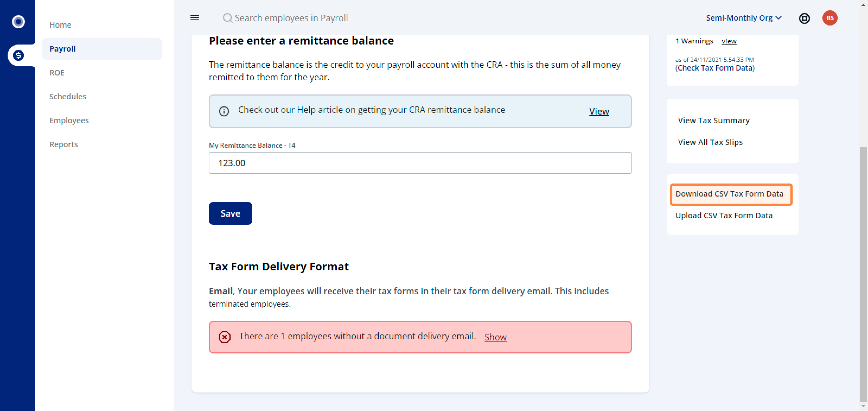868x411 pixels.
Task: Open Reports in sidebar
Action: 64,144
